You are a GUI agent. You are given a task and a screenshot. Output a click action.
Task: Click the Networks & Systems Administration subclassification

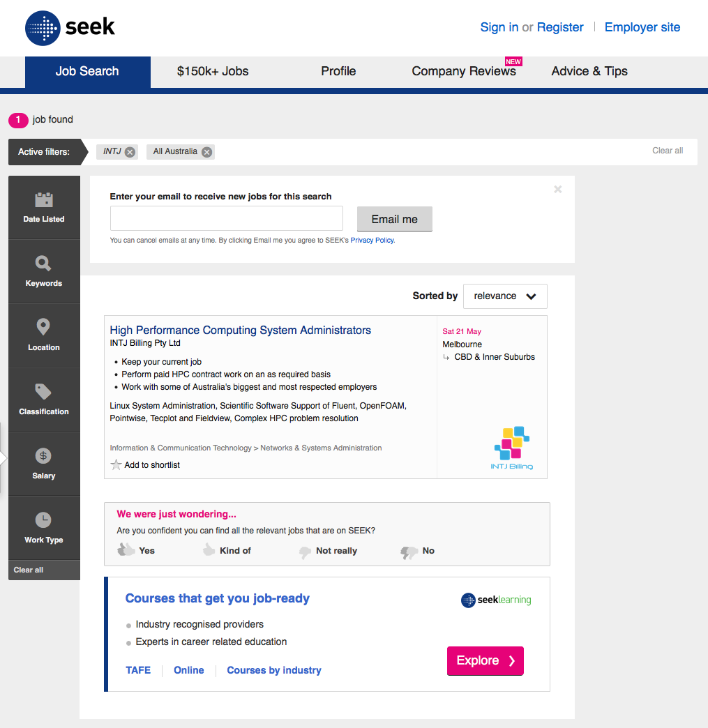[321, 448]
